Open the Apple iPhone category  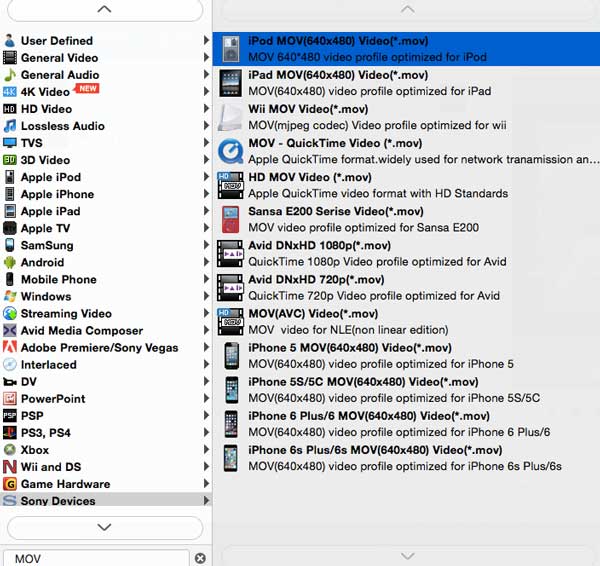click(x=106, y=194)
